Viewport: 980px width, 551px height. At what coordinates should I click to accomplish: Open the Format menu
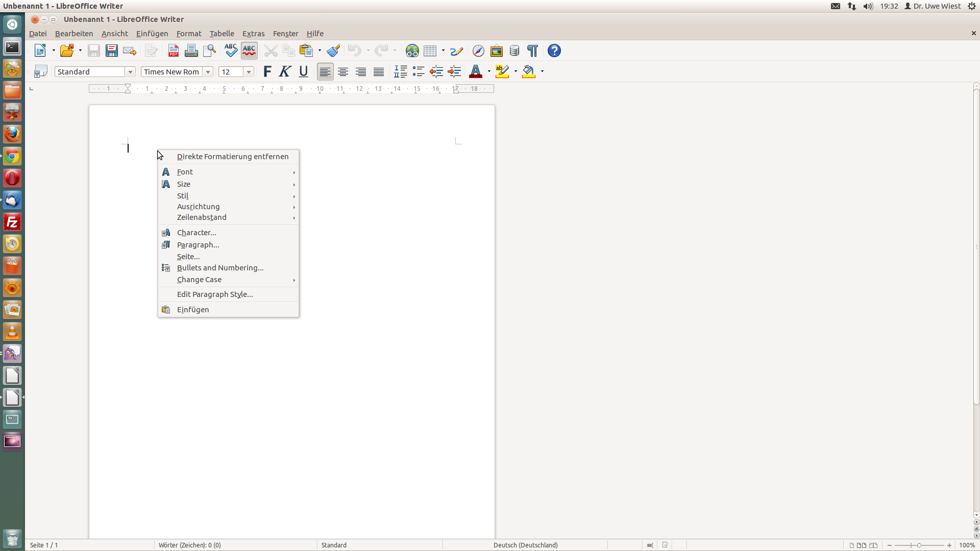(189, 34)
